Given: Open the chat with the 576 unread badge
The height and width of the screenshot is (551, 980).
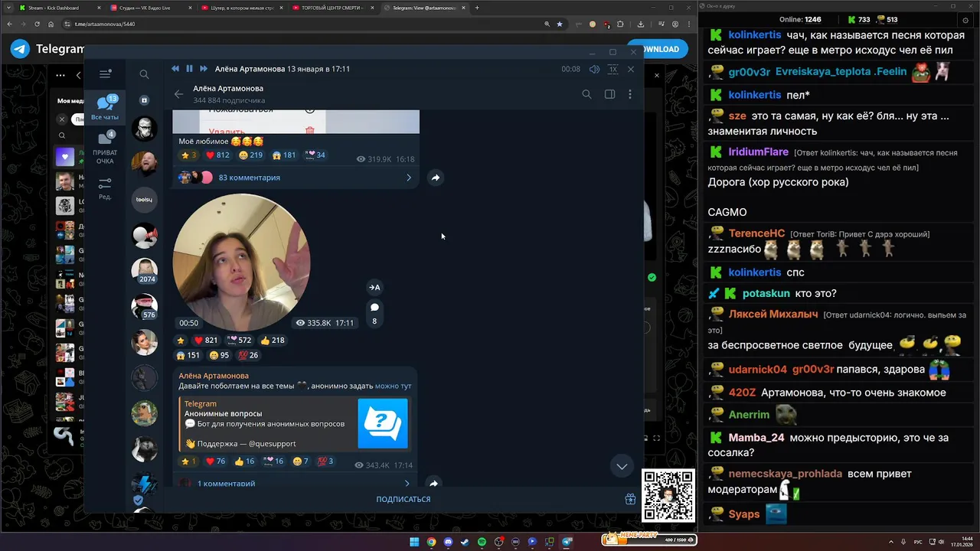Looking at the screenshot, I should [x=144, y=307].
